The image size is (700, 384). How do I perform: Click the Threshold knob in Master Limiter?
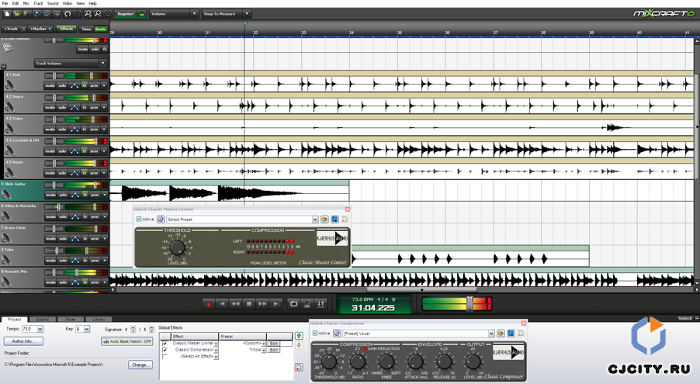[x=177, y=247]
